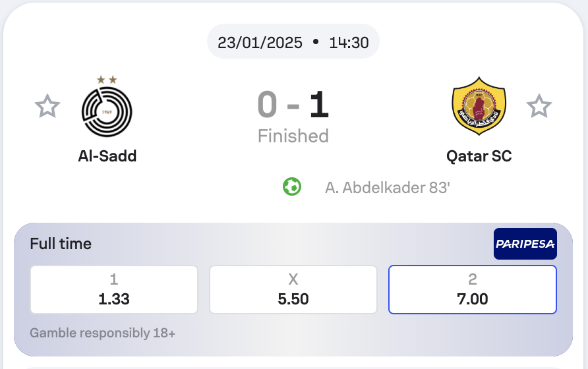Open the Gamble responsibly 18+ notice
This screenshot has height=369, width=588.
pyautogui.click(x=102, y=333)
